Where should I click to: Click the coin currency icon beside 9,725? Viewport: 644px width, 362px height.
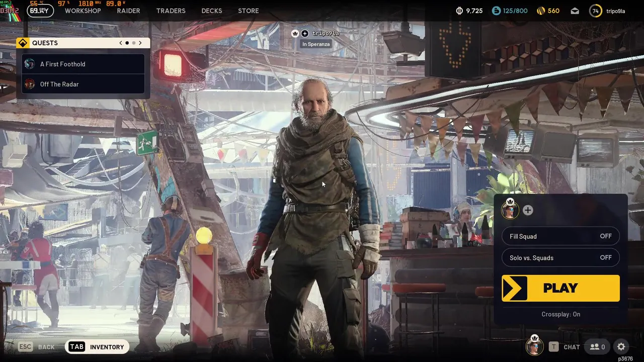459,11
